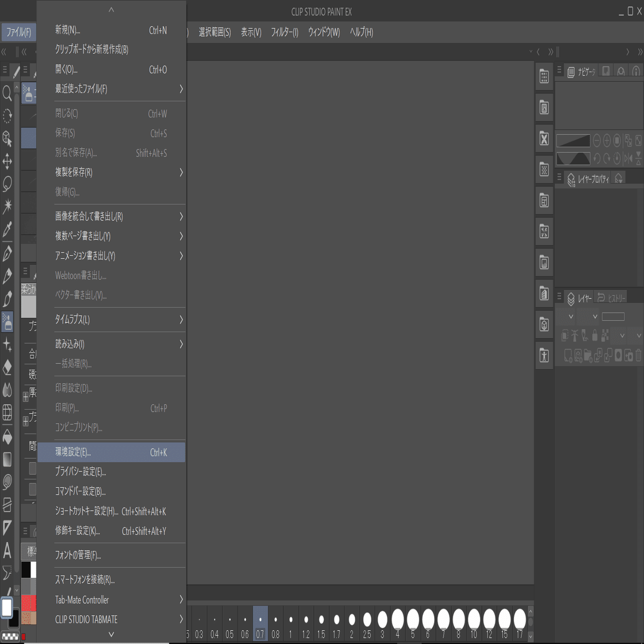
Task: Select the Text tool
Action: pos(7,550)
